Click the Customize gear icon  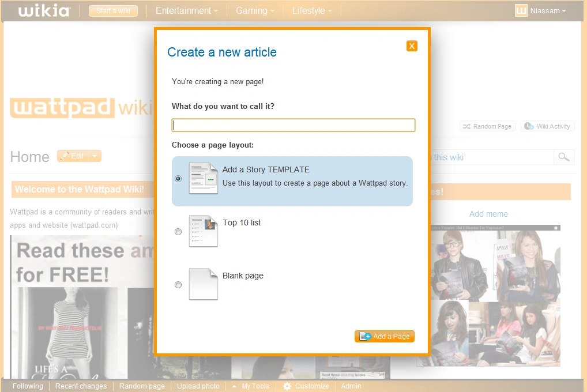287,386
